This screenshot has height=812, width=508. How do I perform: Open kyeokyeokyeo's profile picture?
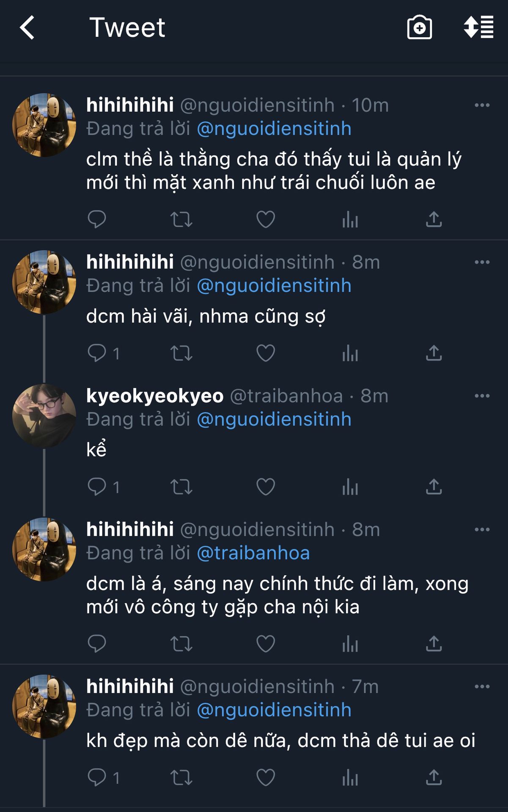click(x=44, y=416)
